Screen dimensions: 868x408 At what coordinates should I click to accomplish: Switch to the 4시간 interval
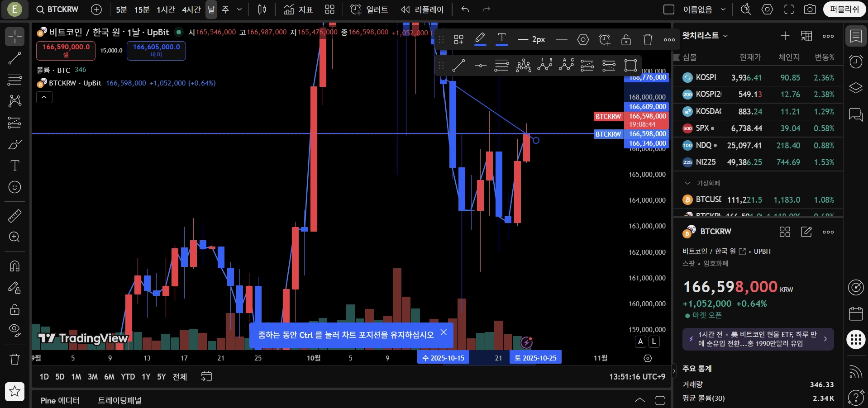point(191,9)
